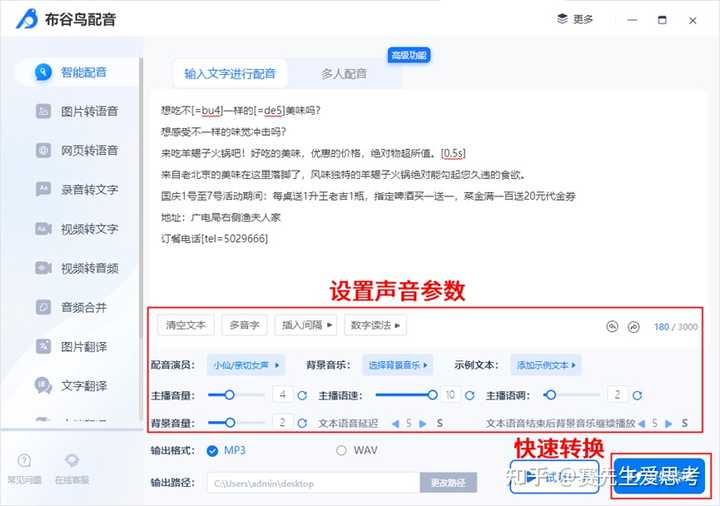This screenshot has height=506, width=720.
Task: Click 多音字 button
Action: pos(244,325)
